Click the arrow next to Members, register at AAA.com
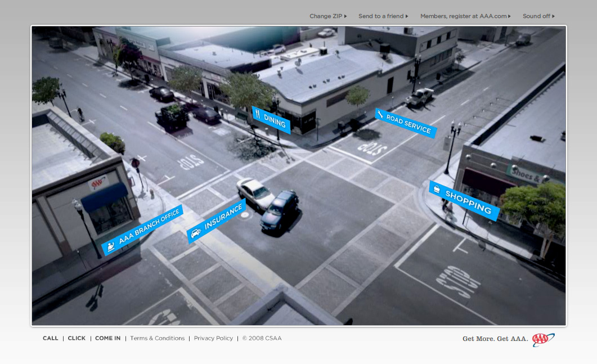Viewport: 597px width, 364px height. [509, 16]
